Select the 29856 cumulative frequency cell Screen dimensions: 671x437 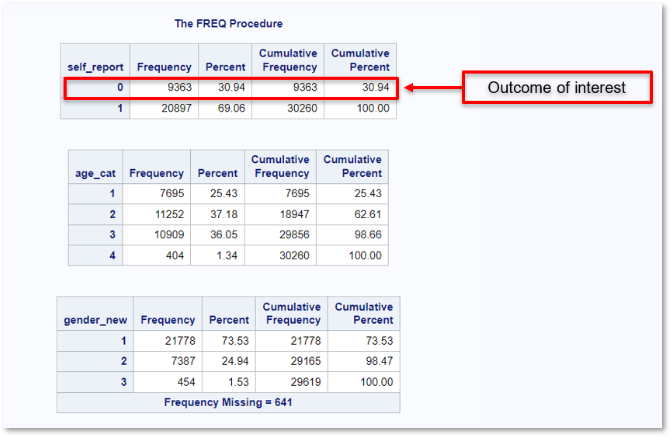pos(280,234)
